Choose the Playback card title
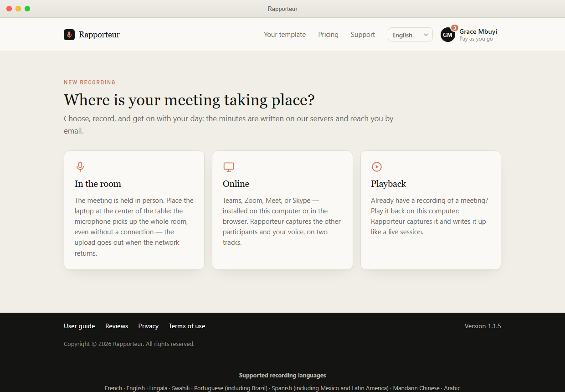Image resolution: width=565 pixels, height=392 pixels. click(x=388, y=184)
